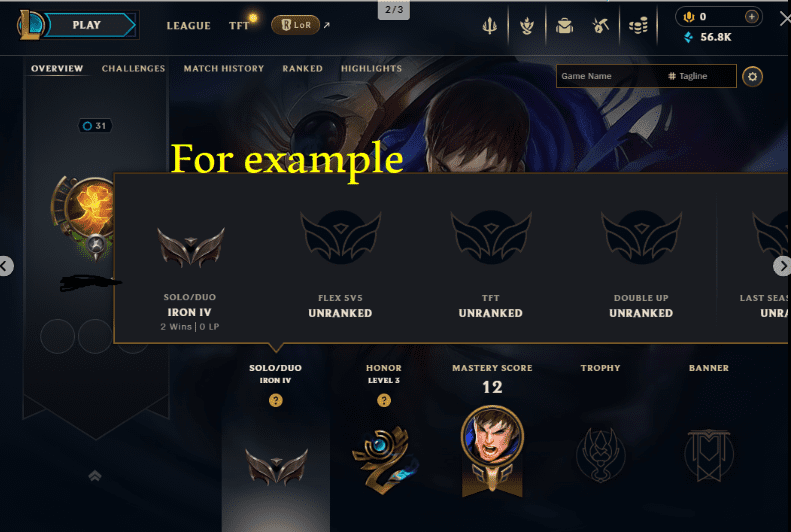Screen dimensions: 791x532
Task: Expand the banner using double chevron
Action: (x=95, y=475)
